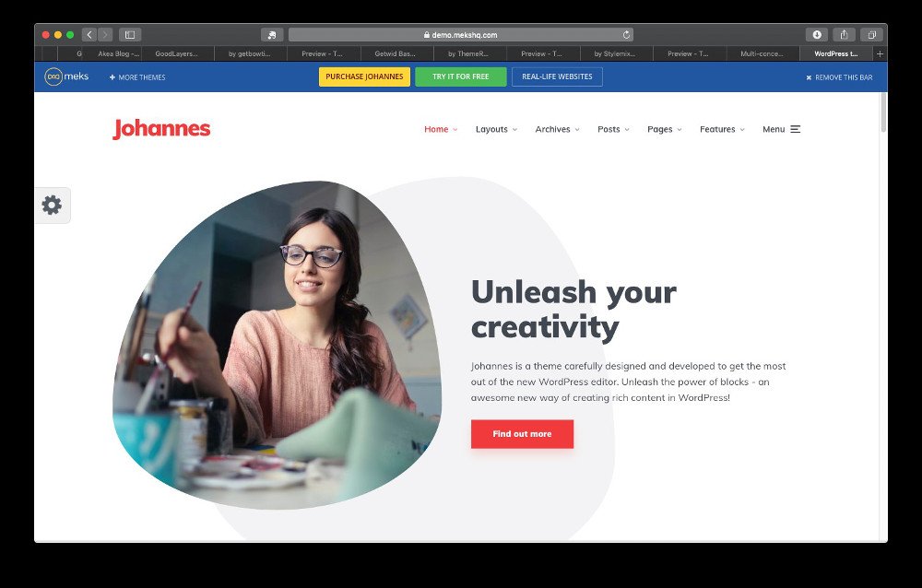Click the page vertical scrollbar

pos(883,112)
